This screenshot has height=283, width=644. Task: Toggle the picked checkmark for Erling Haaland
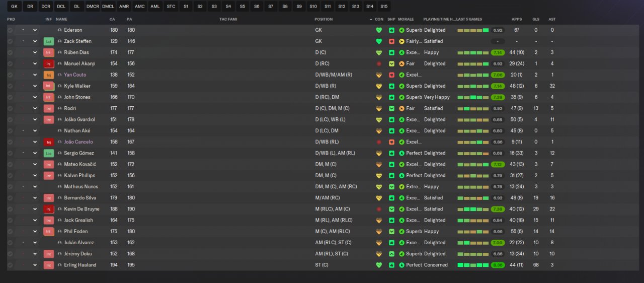[x=10, y=265]
